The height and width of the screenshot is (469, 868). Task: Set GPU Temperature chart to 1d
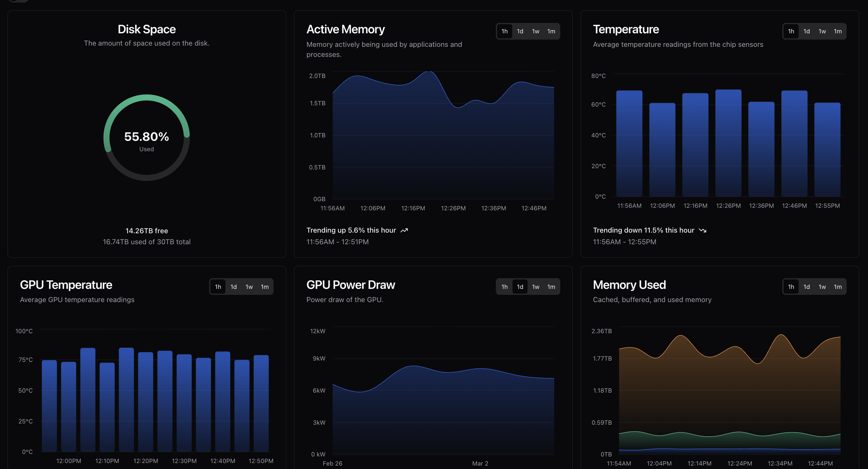pyautogui.click(x=234, y=287)
